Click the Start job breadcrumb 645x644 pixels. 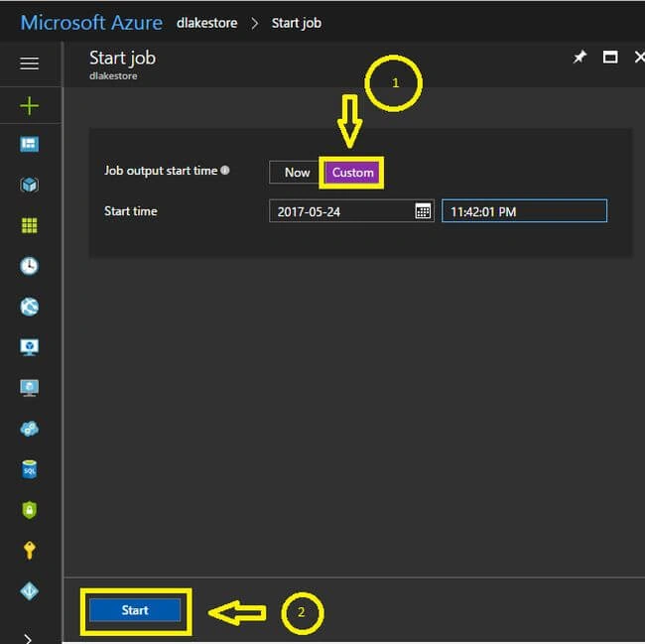(x=297, y=23)
